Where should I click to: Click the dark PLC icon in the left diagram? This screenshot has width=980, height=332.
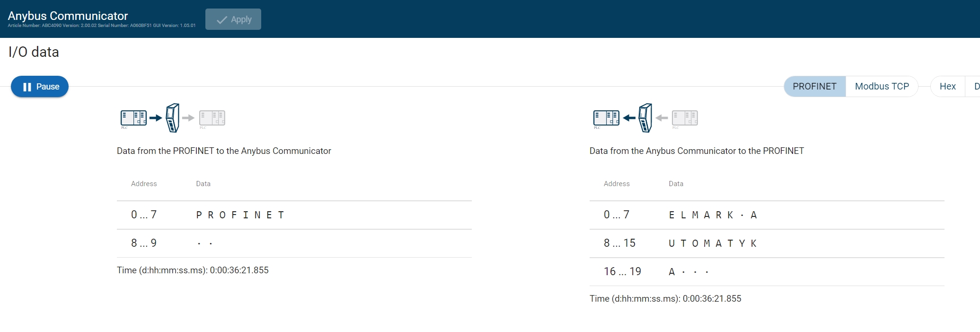click(133, 118)
